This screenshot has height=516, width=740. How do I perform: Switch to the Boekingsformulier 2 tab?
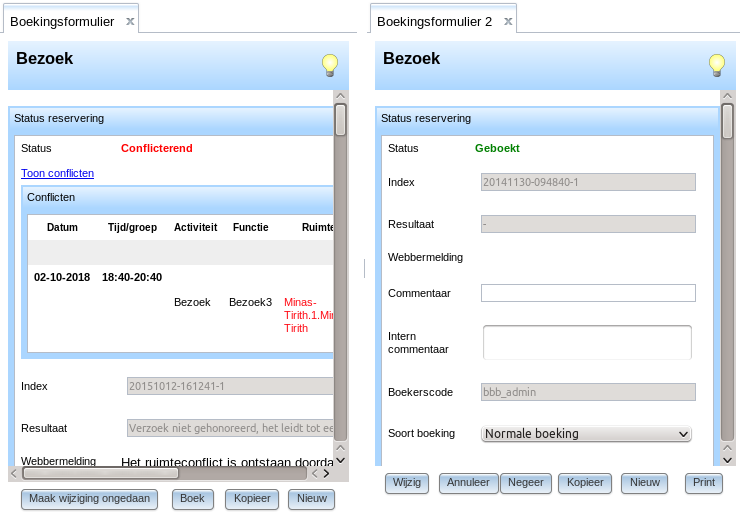coord(434,22)
